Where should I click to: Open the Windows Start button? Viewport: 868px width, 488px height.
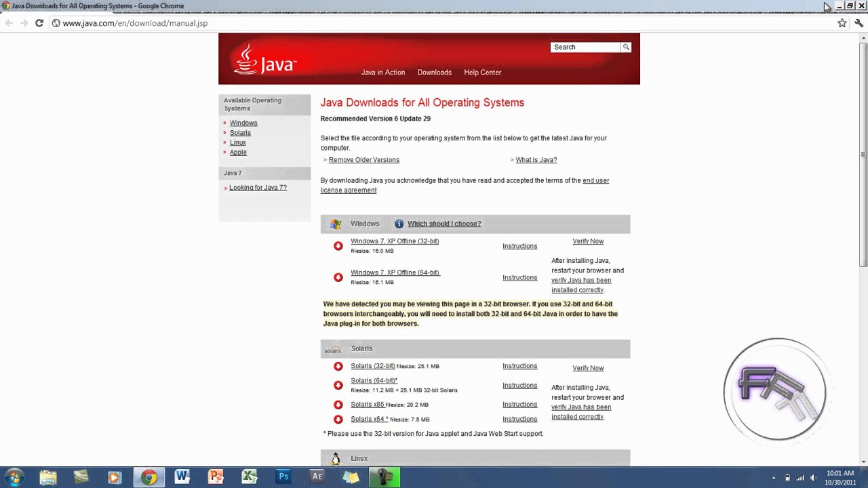[14, 477]
